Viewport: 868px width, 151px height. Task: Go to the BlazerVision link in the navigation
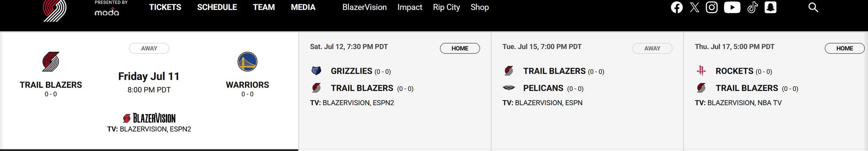coord(364,7)
